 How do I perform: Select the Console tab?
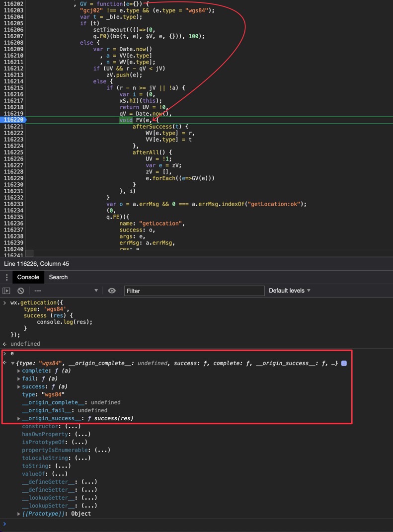[x=28, y=277]
